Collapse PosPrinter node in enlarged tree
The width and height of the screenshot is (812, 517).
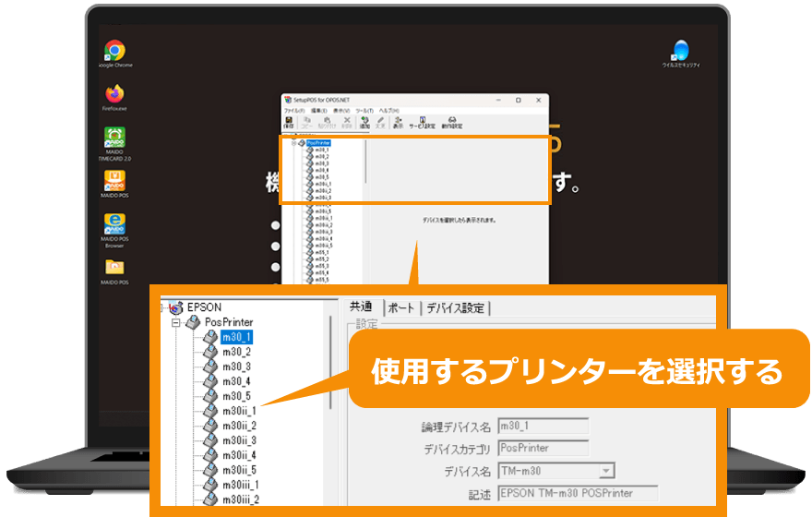coord(175,323)
